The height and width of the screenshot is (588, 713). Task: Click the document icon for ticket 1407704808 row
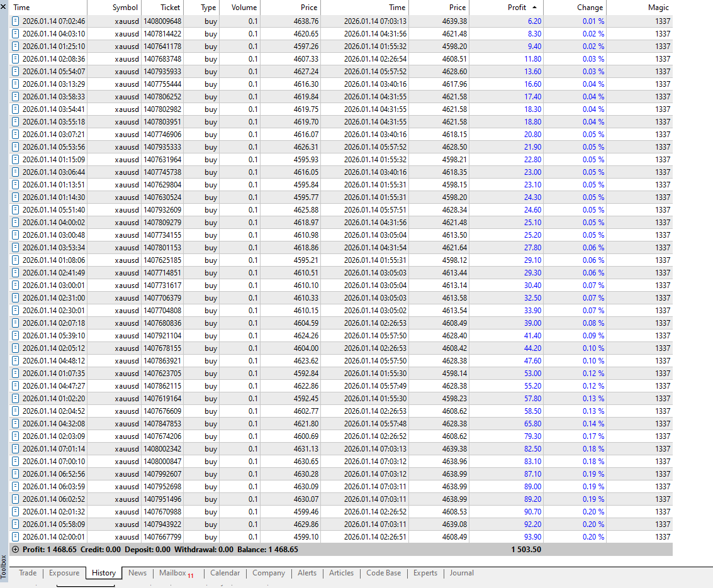[x=16, y=311]
